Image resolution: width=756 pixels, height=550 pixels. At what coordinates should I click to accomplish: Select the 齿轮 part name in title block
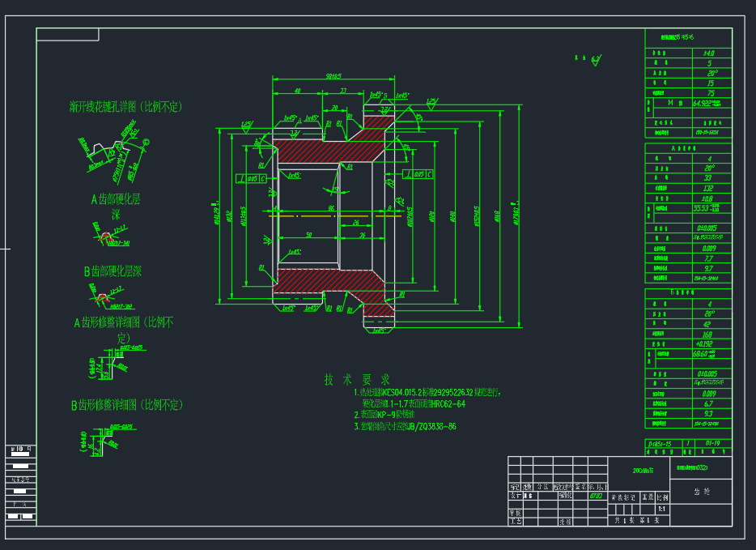[703, 491]
